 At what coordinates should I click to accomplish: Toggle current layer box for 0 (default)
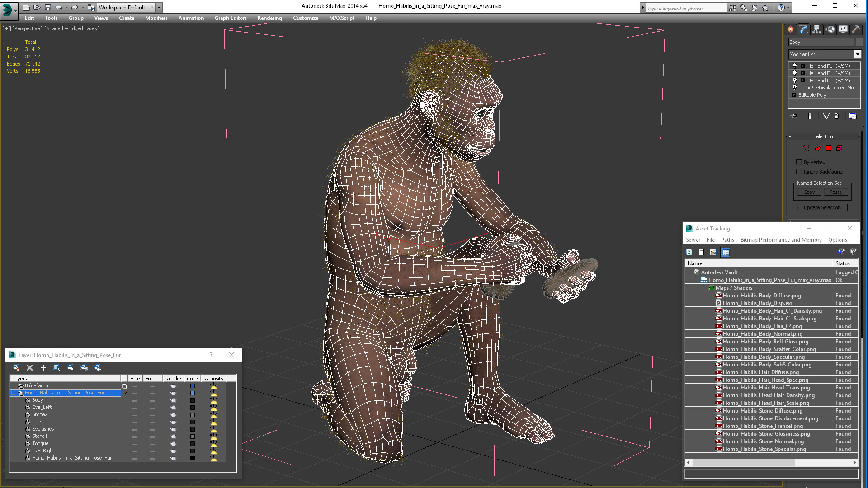[125, 386]
